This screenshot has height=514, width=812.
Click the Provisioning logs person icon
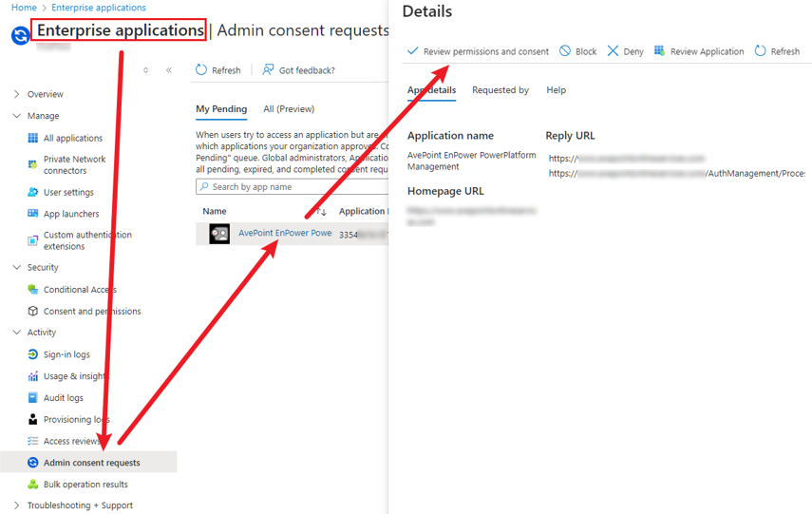click(x=32, y=419)
